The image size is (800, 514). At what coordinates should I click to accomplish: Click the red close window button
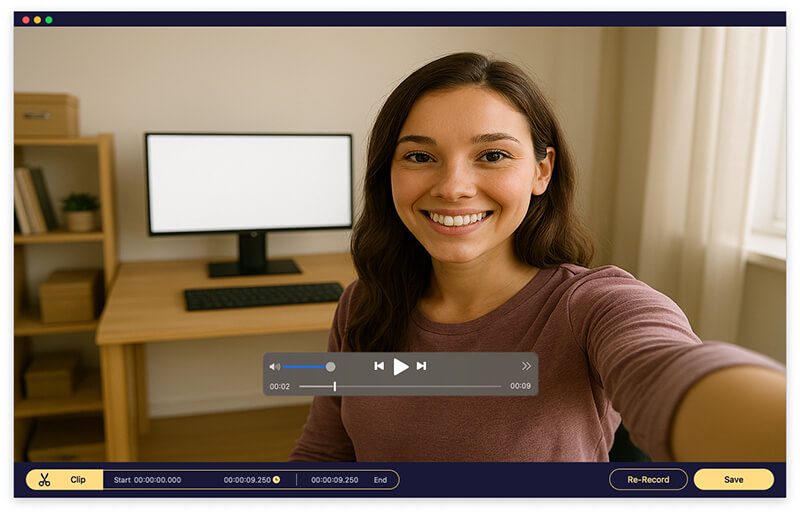point(26,20)
